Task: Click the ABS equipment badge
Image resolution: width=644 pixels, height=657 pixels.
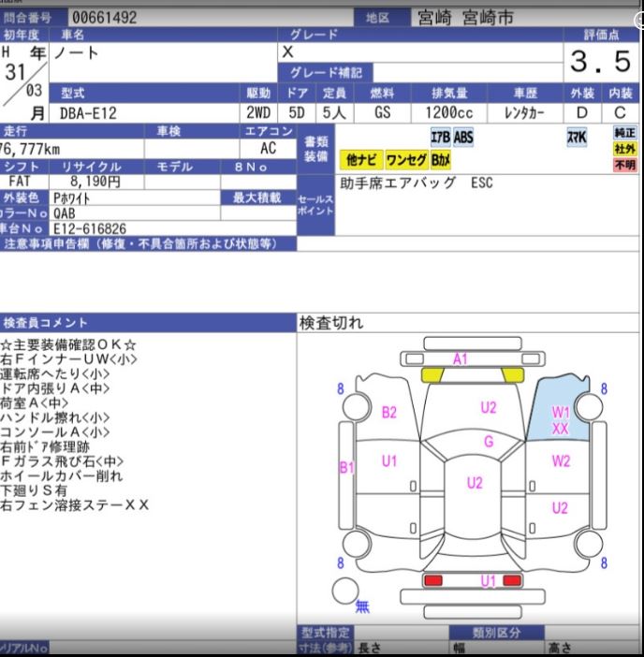Action: (463, 138)
